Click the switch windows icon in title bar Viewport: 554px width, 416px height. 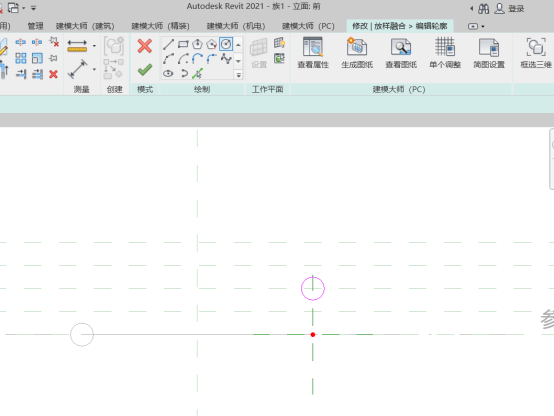13,7
